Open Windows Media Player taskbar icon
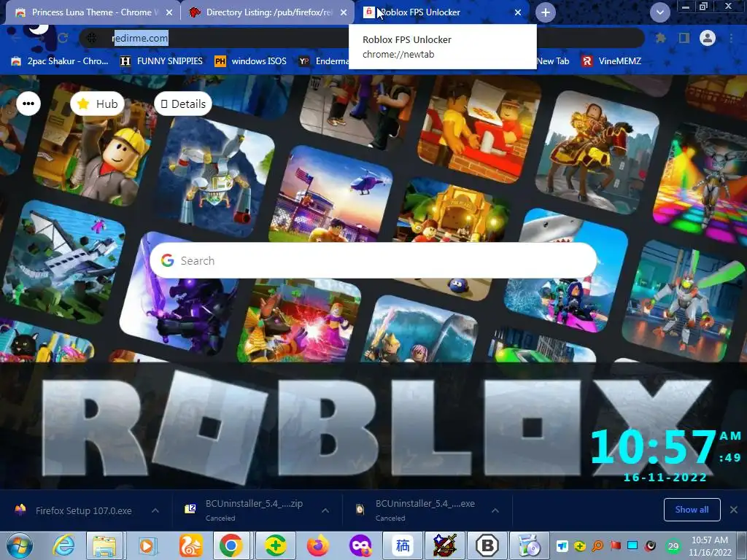Screen dimensions: 747x560 pos(147,545)
